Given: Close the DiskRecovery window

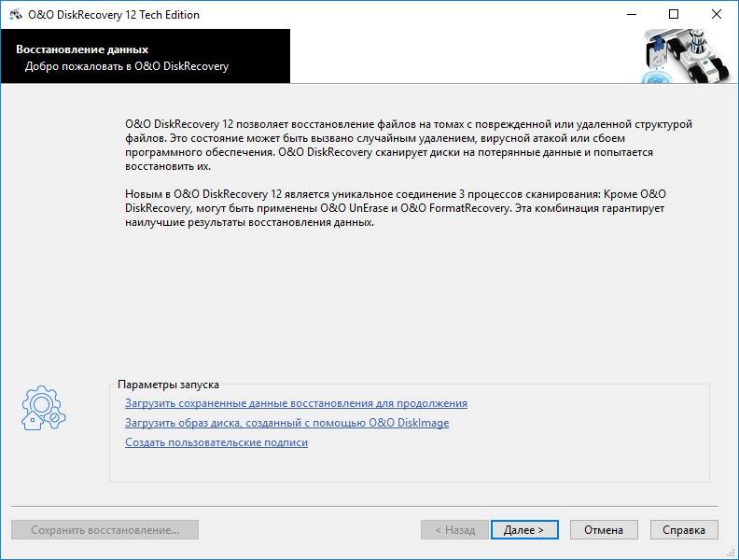Looking at the screenshot, I should point(717,15).
